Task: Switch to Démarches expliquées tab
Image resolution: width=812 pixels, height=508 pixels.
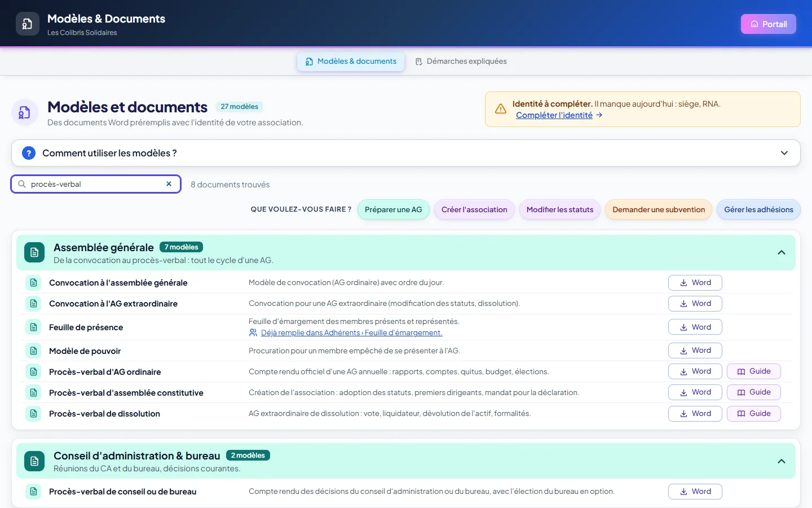Action: click(x=461, y=62)
